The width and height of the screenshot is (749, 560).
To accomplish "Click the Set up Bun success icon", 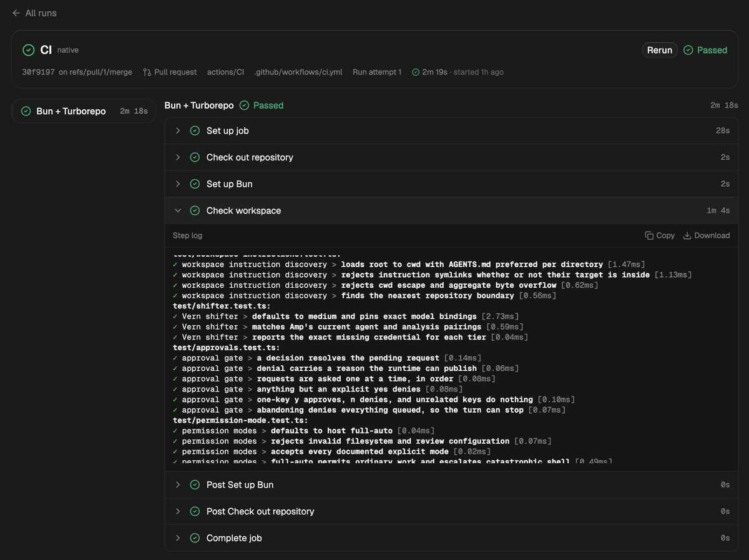I will tap(195, 184).
